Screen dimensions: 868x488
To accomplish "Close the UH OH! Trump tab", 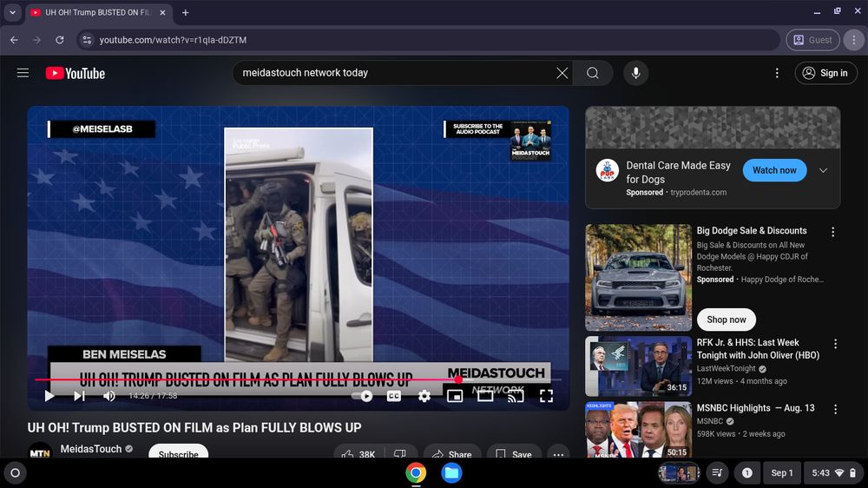I will coord(162,12).
